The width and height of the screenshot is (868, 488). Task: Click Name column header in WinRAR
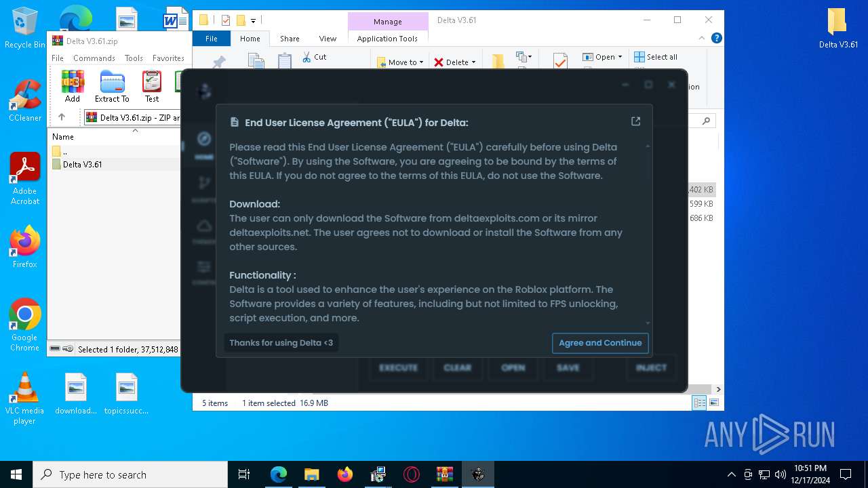pyautogui.click(x=63, y=137)
